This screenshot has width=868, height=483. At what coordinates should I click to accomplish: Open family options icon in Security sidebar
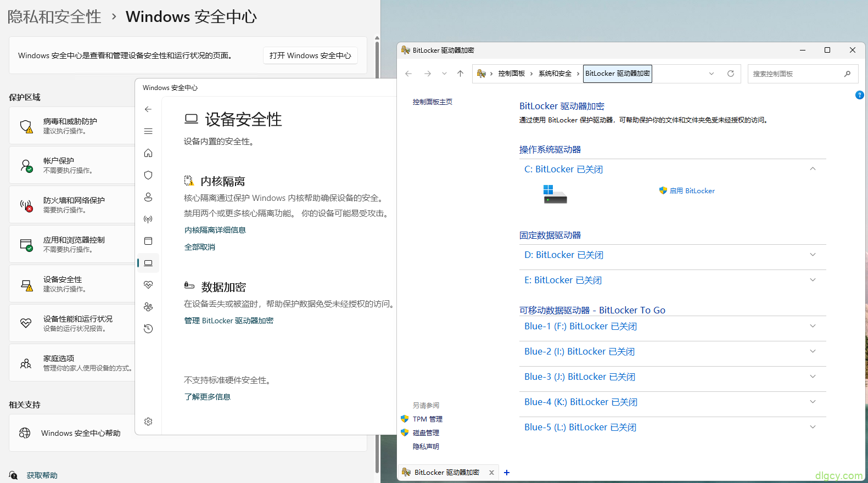[148, 307]
